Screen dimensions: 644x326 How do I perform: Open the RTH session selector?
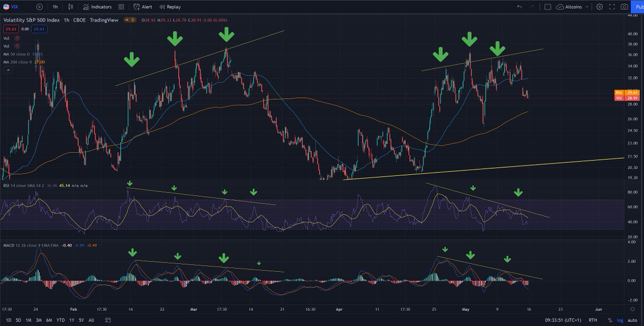(x=593, y=320)
